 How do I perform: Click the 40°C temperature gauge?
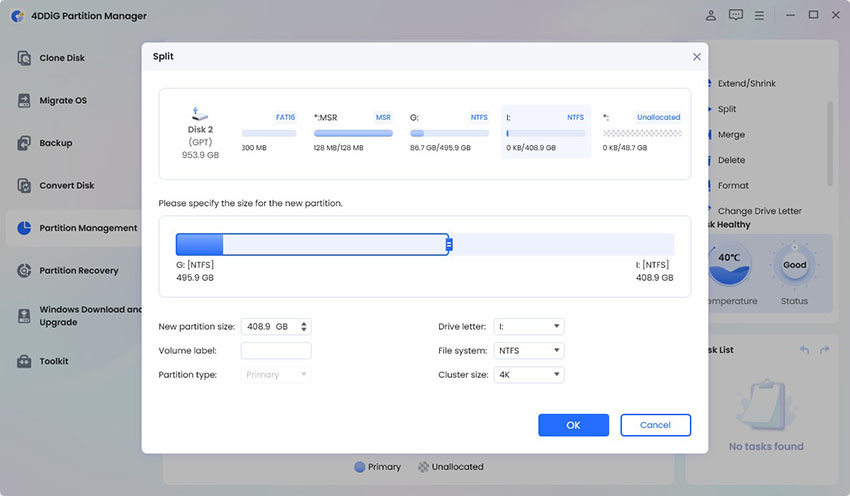pos(730,266)
